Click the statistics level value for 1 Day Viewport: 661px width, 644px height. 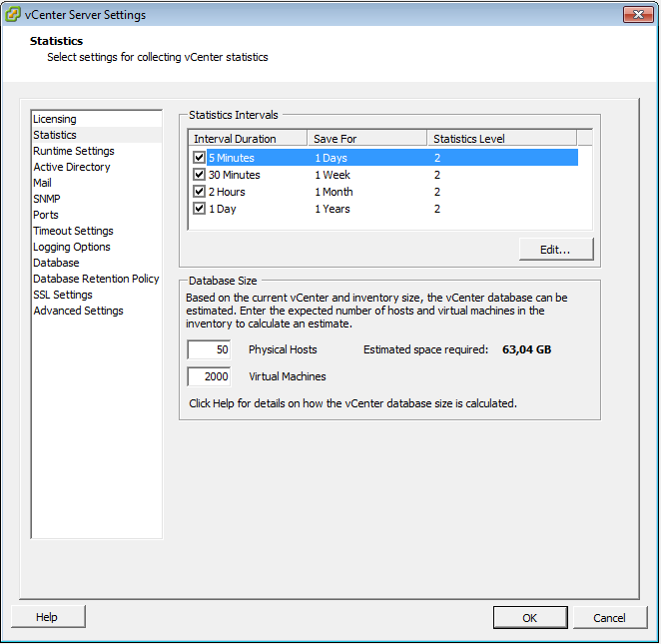tap(437, 209)
